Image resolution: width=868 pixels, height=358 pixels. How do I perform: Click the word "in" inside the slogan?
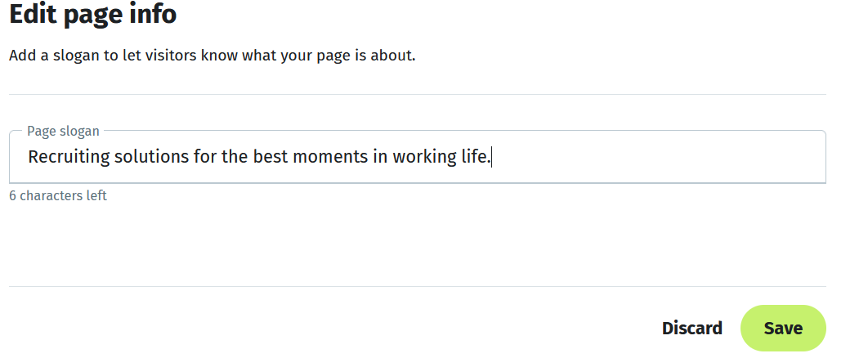pyautogui.click(x=380, y=157)
